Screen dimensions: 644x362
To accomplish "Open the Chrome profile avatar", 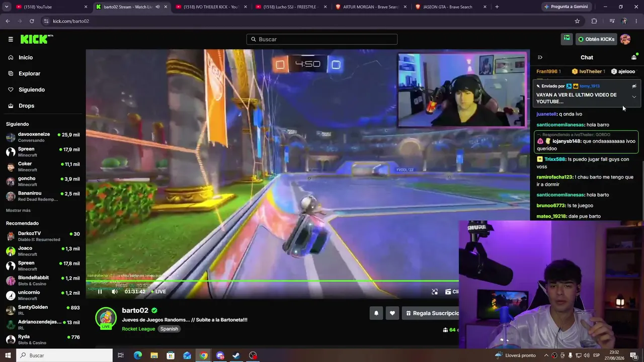I will click(624, 21).
